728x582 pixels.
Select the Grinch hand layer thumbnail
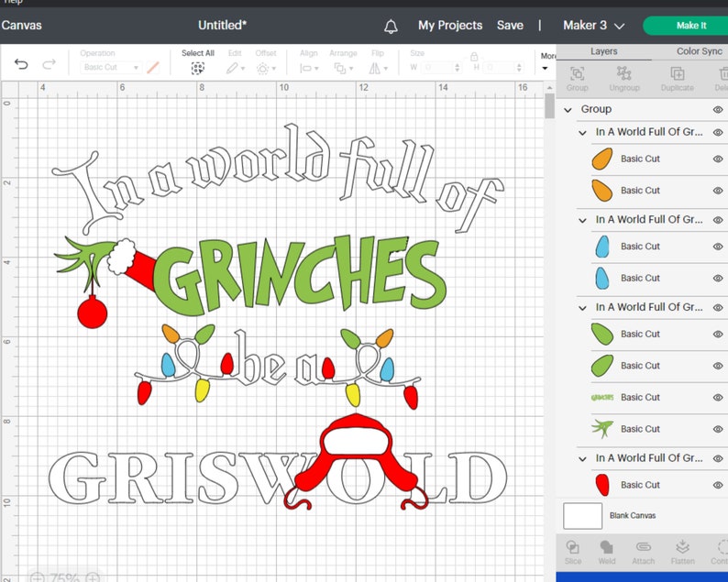602,429
